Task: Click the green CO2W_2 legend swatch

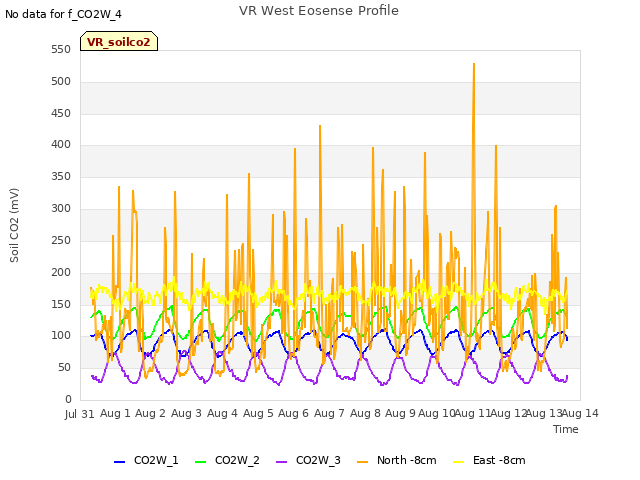Action: click(200, 462)
